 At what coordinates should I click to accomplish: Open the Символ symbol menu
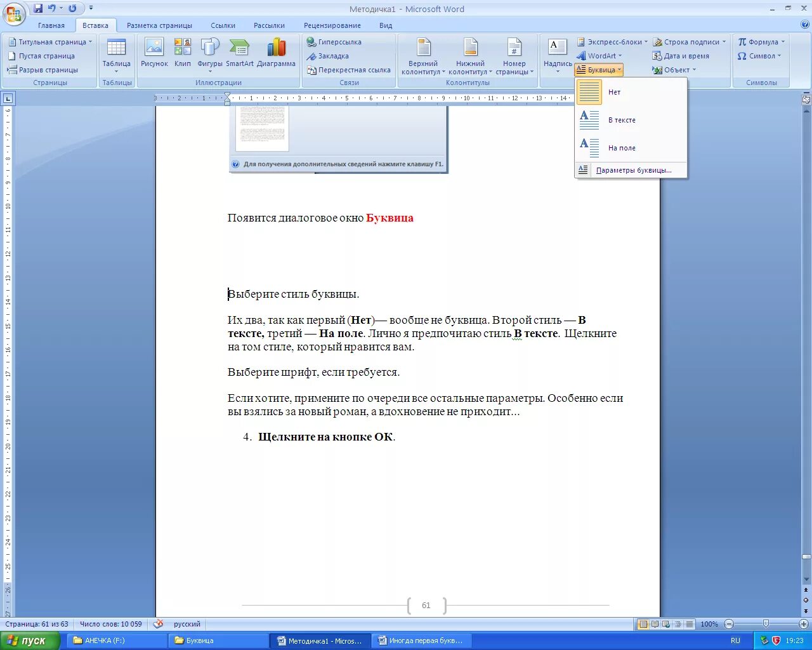pos(759,56)
